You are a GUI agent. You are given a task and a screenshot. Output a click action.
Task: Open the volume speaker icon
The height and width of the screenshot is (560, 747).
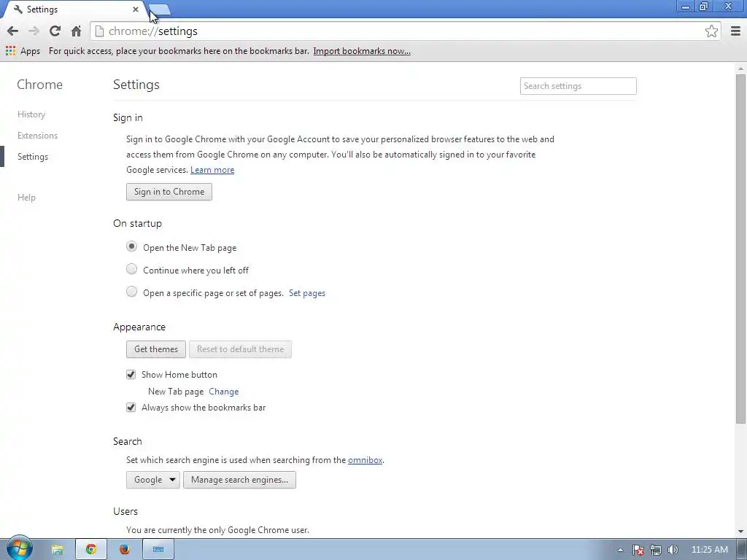pyautogui.click(x=673, y=550)
